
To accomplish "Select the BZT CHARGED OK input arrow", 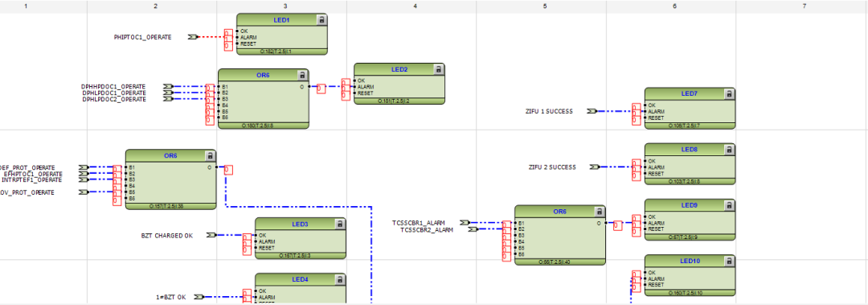I will [x=211, y=235].
